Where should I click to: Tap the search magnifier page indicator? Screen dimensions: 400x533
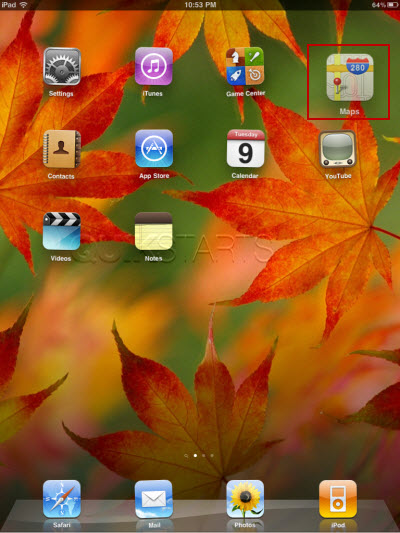tap(186, 455)
